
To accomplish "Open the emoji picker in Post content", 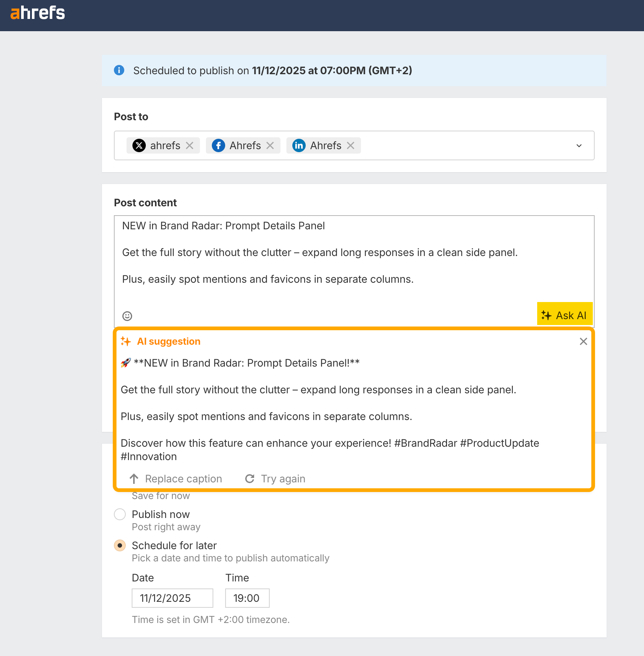I will [x=127, y=316].
